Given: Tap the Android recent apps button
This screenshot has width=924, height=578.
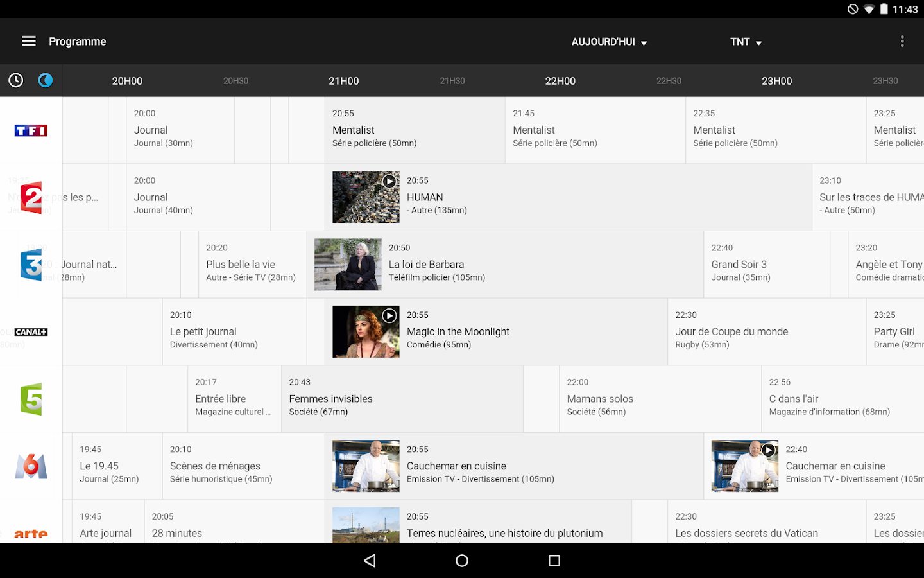Looking at the screenshot, I should [554, 561].
